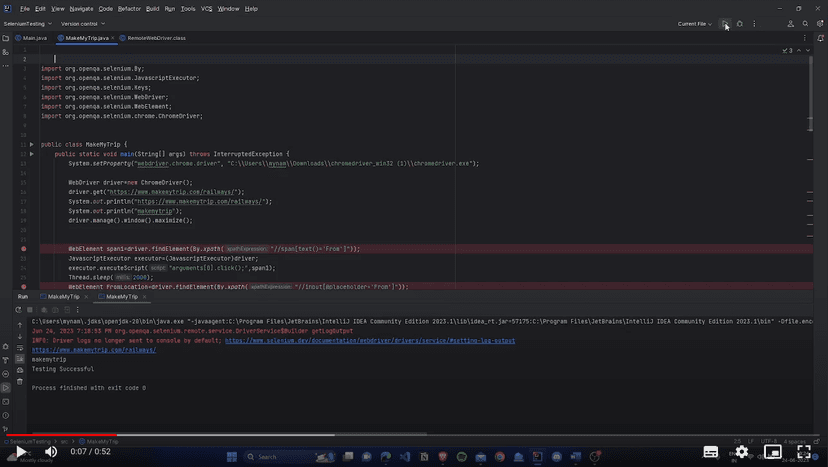Print the console output with the printer icon
The image size is (828, 467).
pos(20,370)
